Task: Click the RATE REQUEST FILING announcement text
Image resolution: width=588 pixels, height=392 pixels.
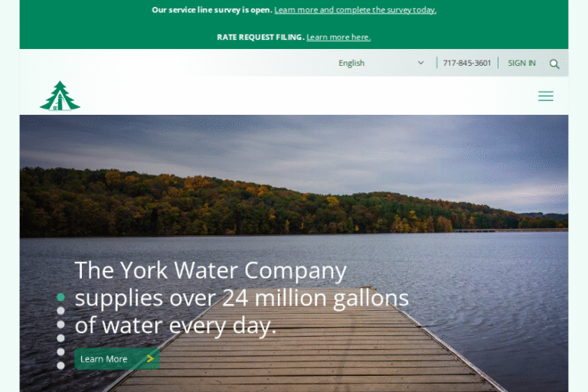Action: [260, 38]
